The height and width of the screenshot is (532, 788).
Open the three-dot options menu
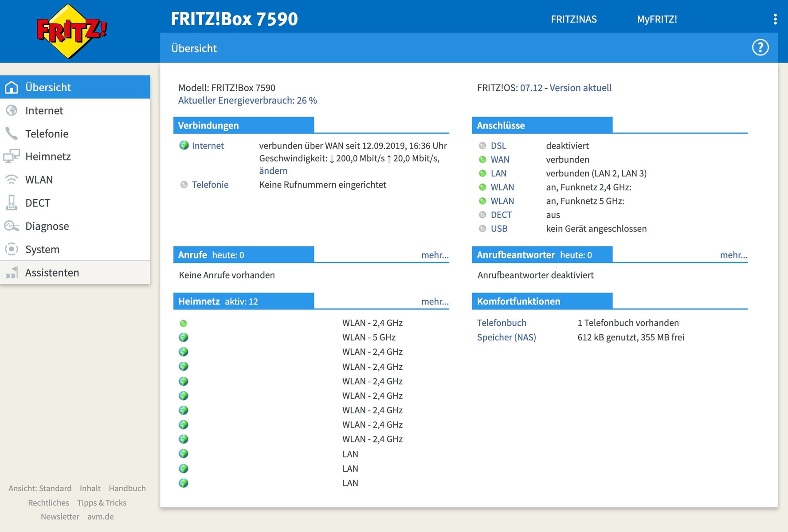775,19
